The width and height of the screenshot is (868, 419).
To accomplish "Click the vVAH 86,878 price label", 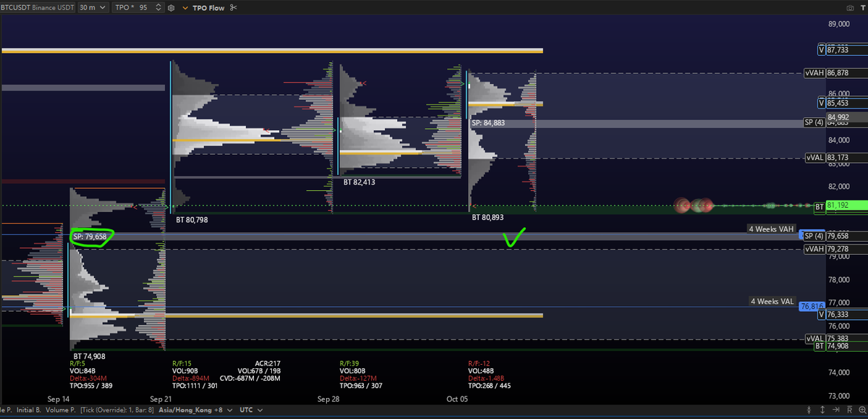I will pyautogui.click(x=835, y=73).
